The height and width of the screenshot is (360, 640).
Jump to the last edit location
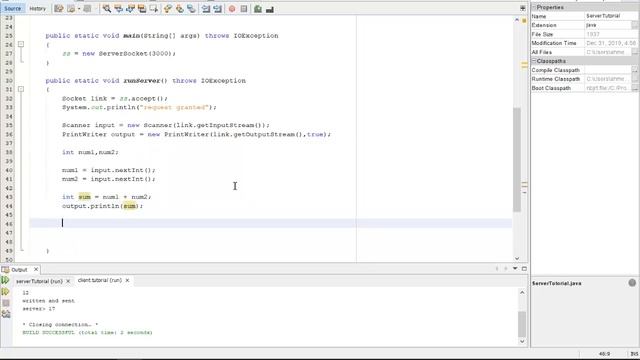pos(59,9)
